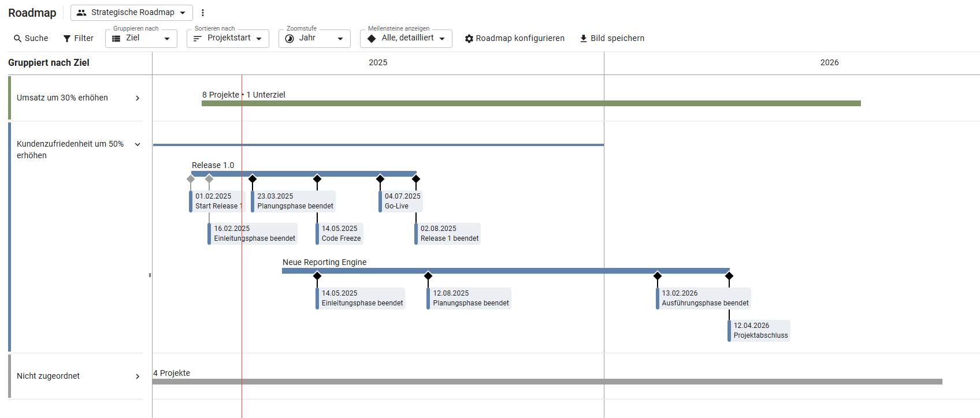980x418 pixels.
Task: Open the Meilensteine anzeigen dropdown
Action: coord(406,38)
